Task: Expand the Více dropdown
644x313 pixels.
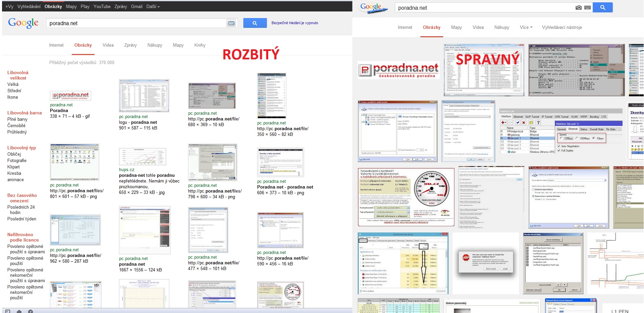Action: (x=526, y=27)
